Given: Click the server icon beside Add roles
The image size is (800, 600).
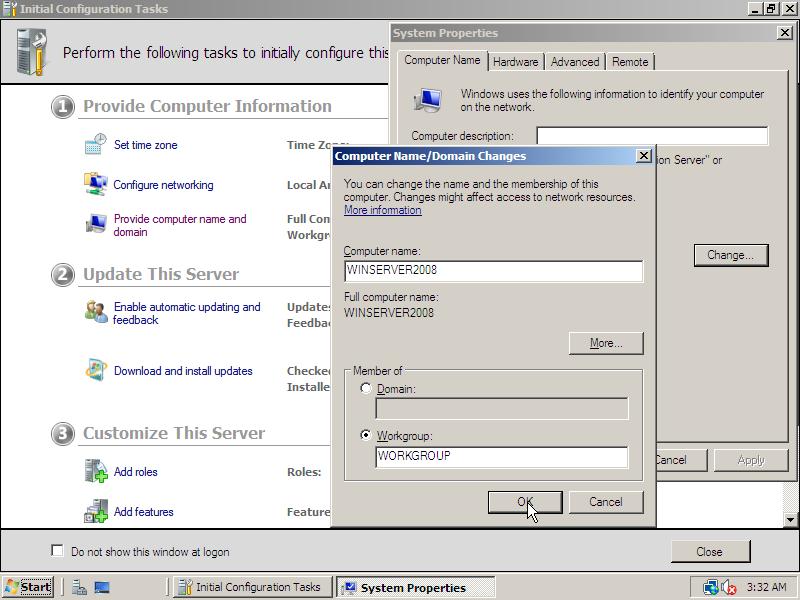Looking at the screenshot, I should click(95, 471).
